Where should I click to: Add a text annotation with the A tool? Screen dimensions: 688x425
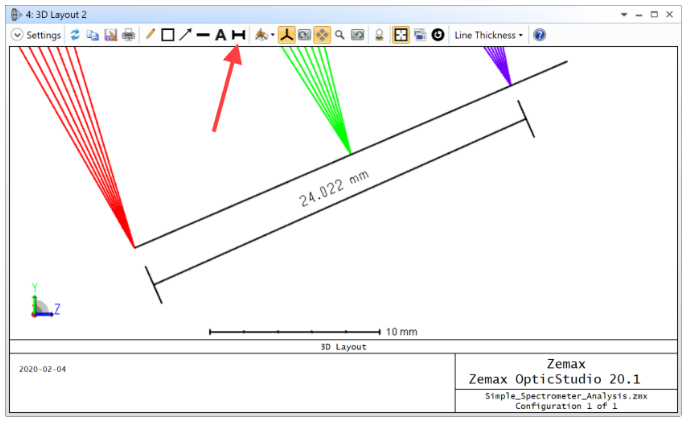tap(221, 35)
